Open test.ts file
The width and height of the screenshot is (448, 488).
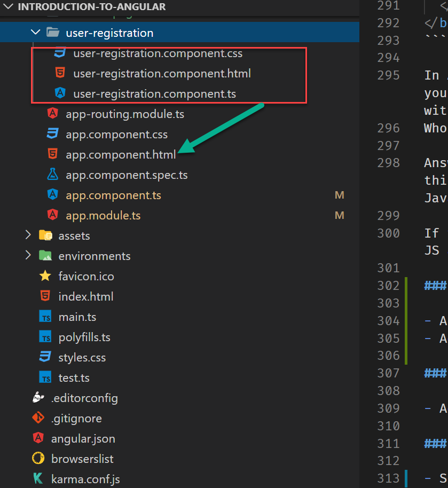coord(74,377)
